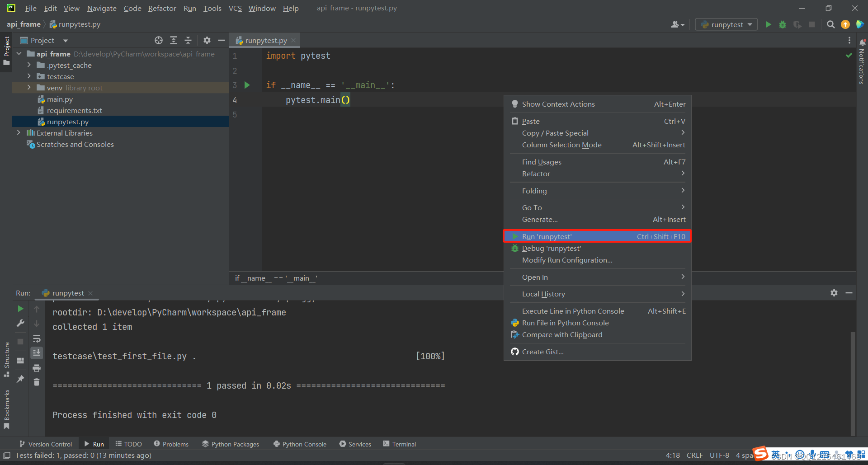The height and width of the screenshot is (465, 868).
Task: Open Copy / Paste Special submenu
Action: (598, 133)
